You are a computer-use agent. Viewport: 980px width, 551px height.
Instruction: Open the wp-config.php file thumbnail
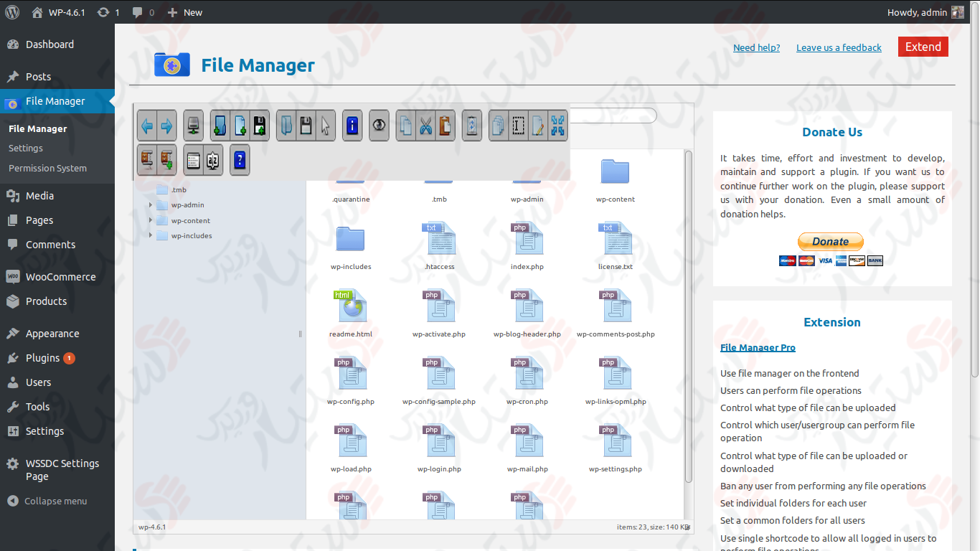(350, 373)
